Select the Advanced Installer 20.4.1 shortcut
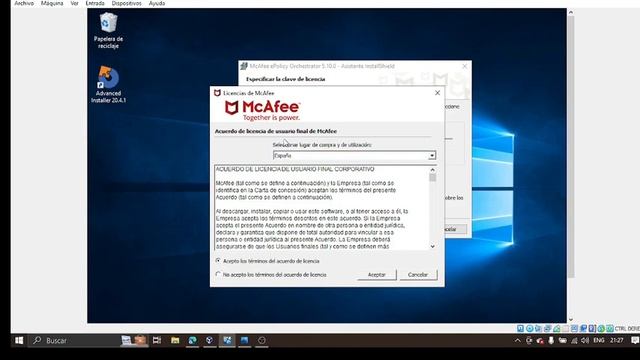The width and height of the screenshot is (640, 360). [108, 84]
